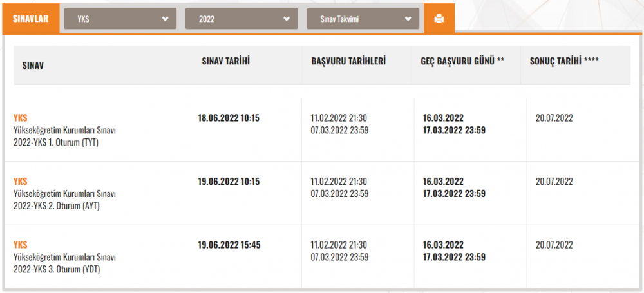This screenshot has width=644, height=293.
Task: Open the Sınav Takvimi dropdown
Action: pyautogui.click(x=363, y=19)
